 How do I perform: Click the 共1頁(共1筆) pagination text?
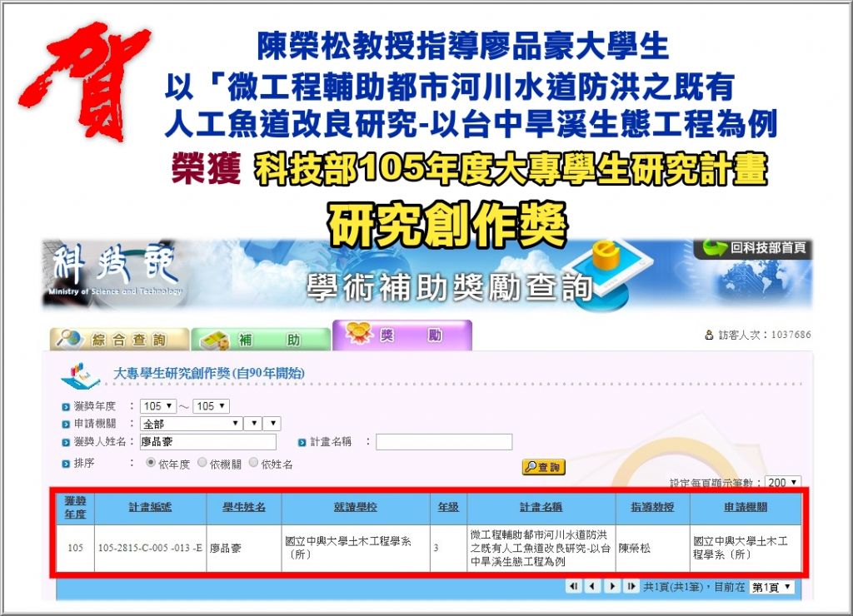pyautogui.click(x=675, y=587)
